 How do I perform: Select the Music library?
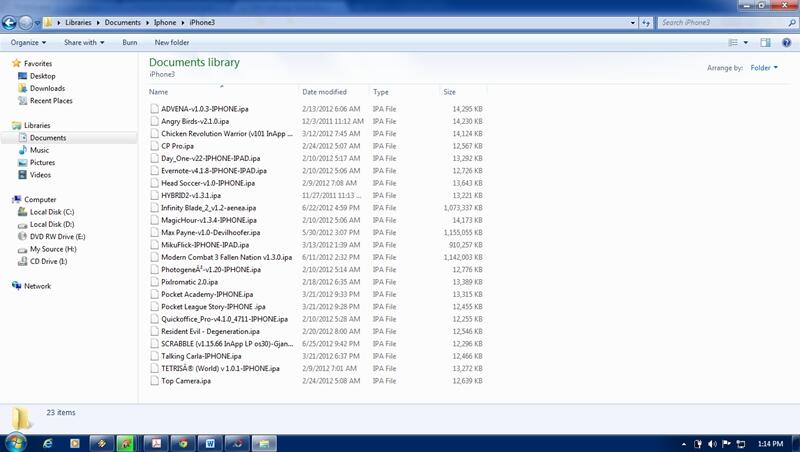[x=39, y=150]
